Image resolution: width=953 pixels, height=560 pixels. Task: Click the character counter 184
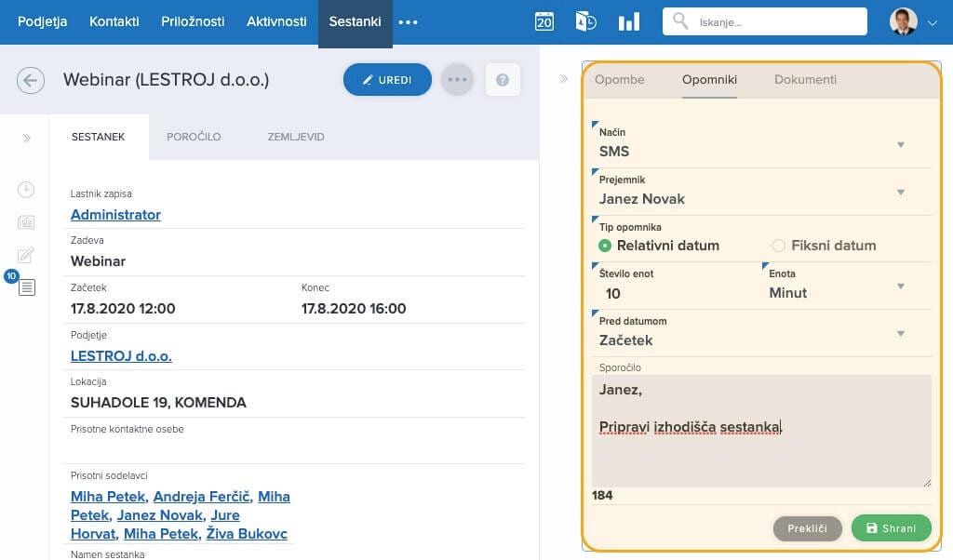coord(602,495)
